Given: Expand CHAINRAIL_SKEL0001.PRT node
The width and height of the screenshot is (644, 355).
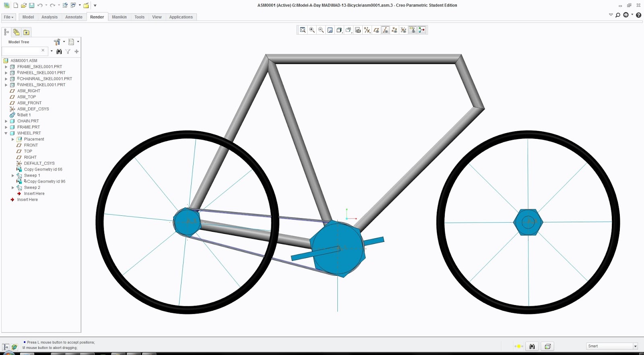Looking at the screenshot, I should coord(6,79).
